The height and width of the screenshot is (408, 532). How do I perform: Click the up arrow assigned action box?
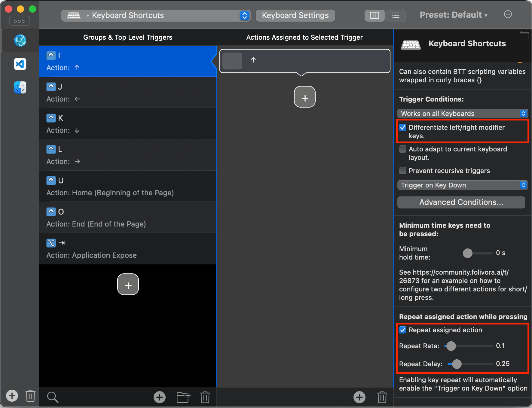pos(305,61)
